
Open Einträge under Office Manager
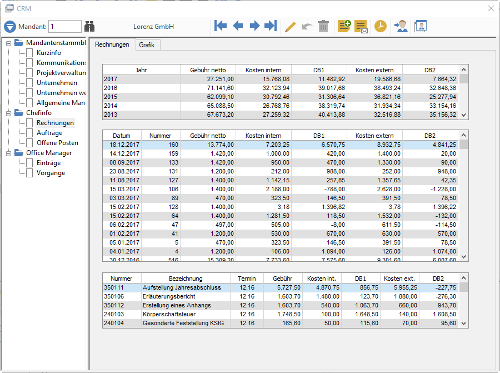pyautogui.click(x=49, y=163)
